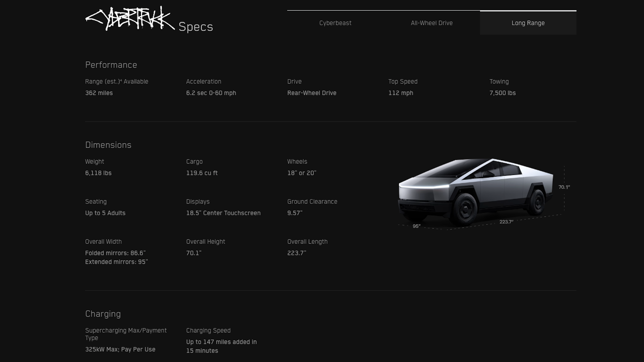Click the Cybertruck graffiti logo

pyautogui.click(x=130, y=19)
